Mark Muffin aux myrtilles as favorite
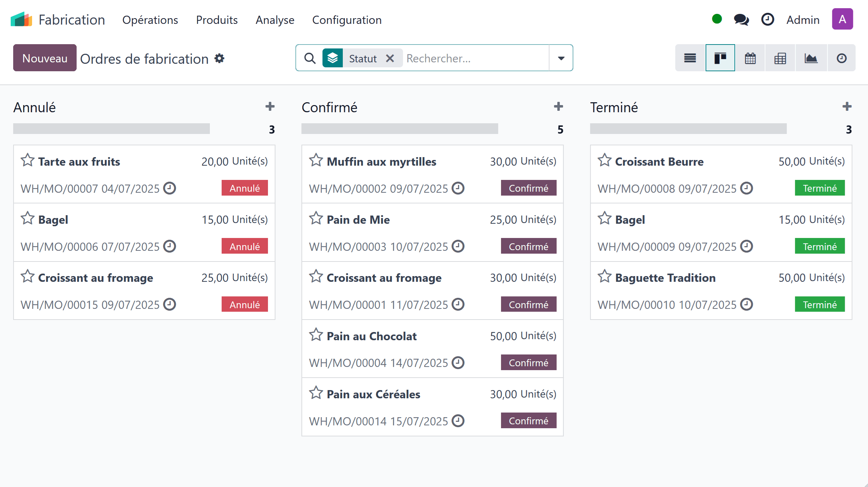 pos(316,161)
